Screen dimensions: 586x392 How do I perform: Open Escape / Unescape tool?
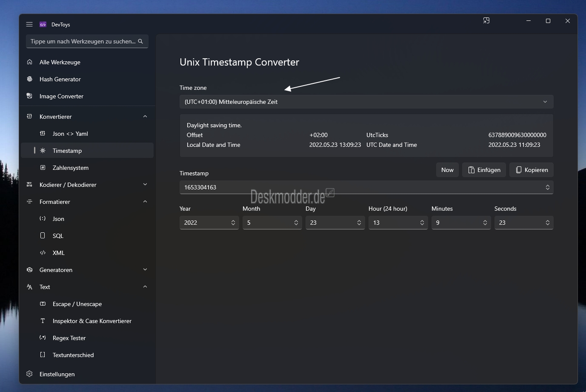pos(87,304)
